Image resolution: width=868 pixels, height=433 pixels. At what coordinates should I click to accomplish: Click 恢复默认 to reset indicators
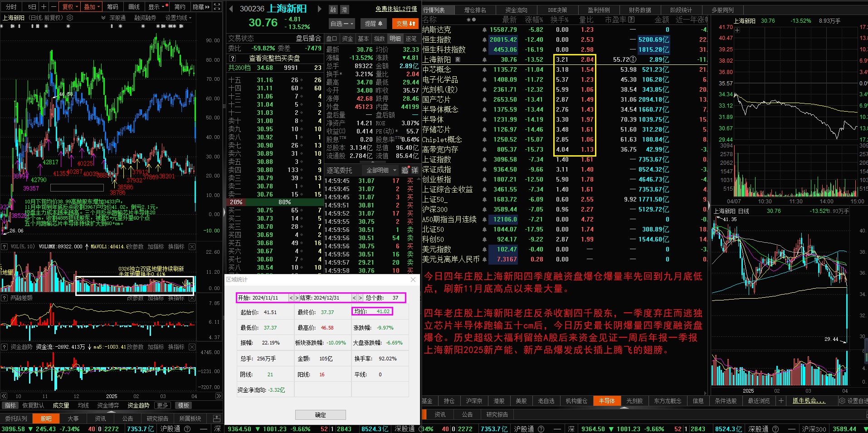click(x=33, y=405)
